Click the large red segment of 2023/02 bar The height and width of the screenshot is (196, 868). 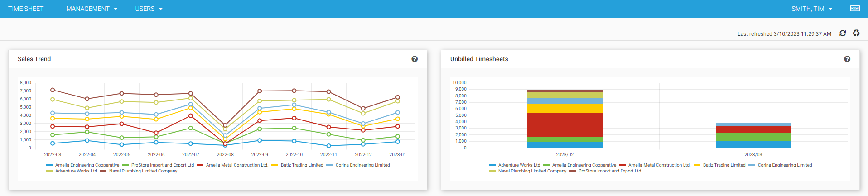[x=565, y=125]
